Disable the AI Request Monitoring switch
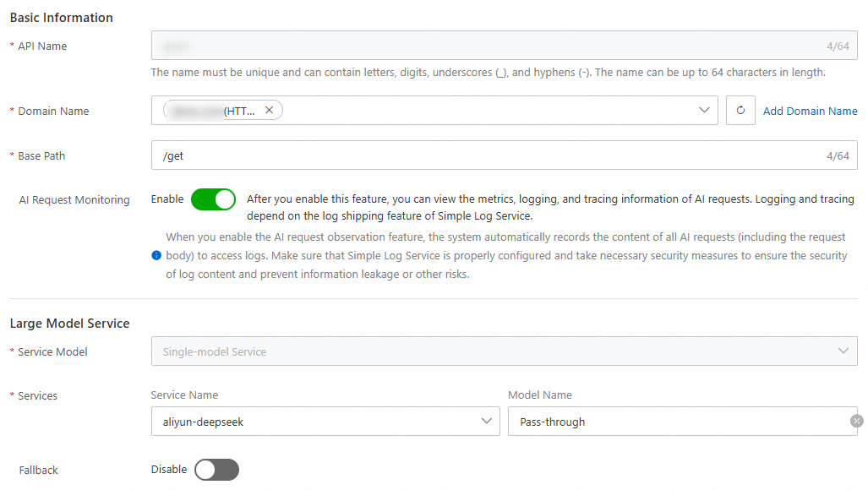868x490 pixels. pyautogui.click(x=213, y=199)
